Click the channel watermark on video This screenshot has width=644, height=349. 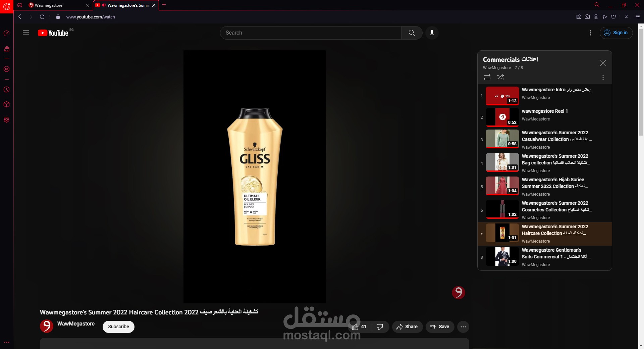pyautogui.click(x=458, y=292)
